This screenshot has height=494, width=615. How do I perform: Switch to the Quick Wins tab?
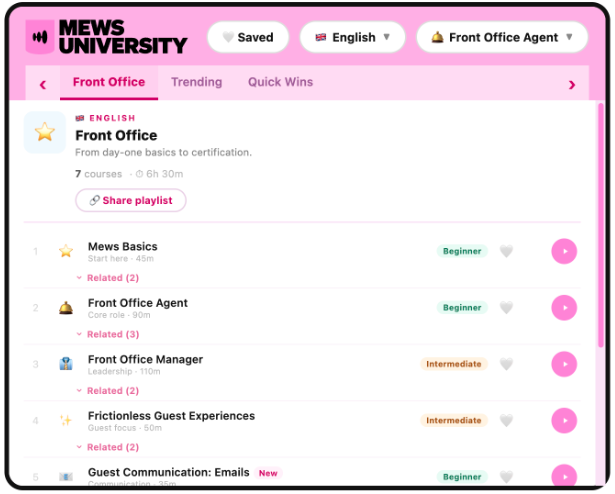pyautogui.click(x=280, y=82)
